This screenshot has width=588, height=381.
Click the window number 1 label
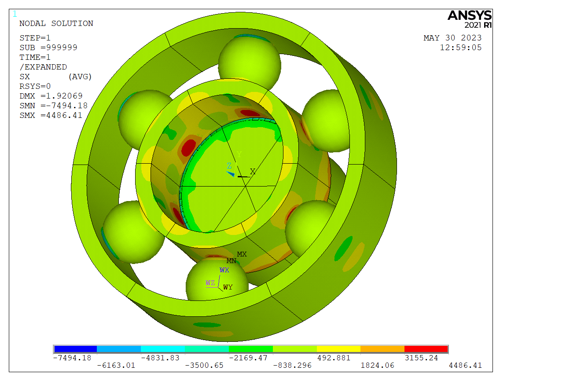tap(15, 14)
